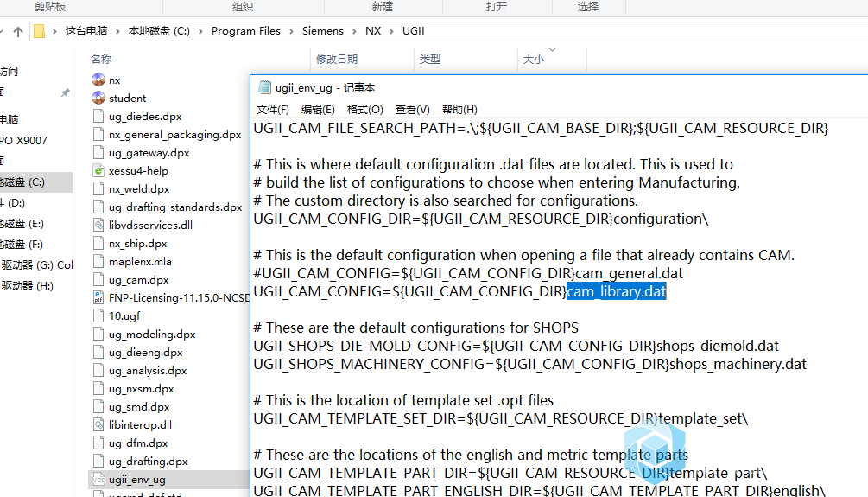Click the UGII_SHOPS_DIE_MOLD_CONFIG line
The width and height of the screenshot is (868, 497).
tap(516, 346)
